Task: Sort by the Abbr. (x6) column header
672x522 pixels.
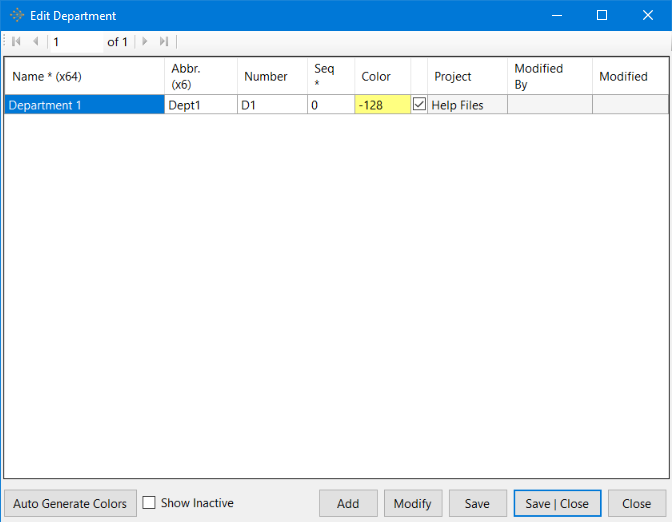Action: (201, 76)
